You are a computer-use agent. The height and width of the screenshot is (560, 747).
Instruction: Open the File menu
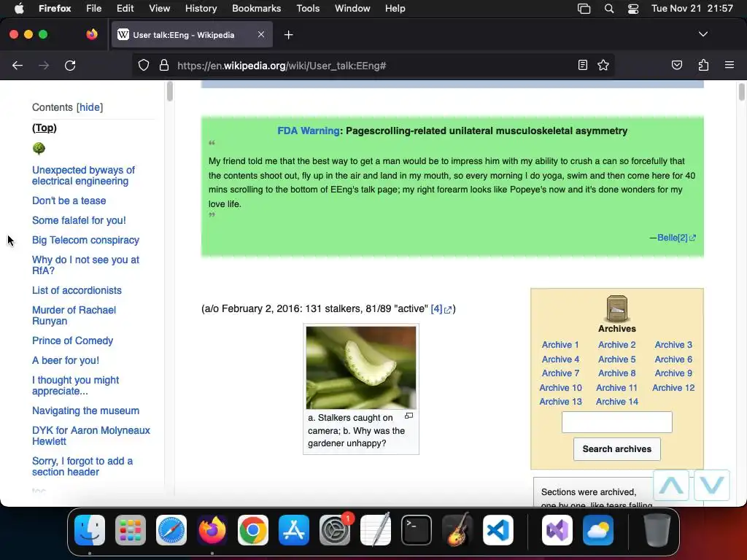pos(94,9)
